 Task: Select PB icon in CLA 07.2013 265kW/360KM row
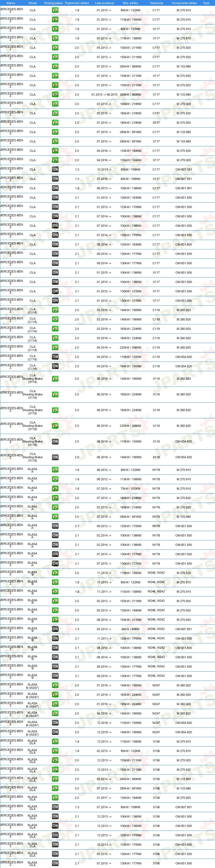point(55,66)
